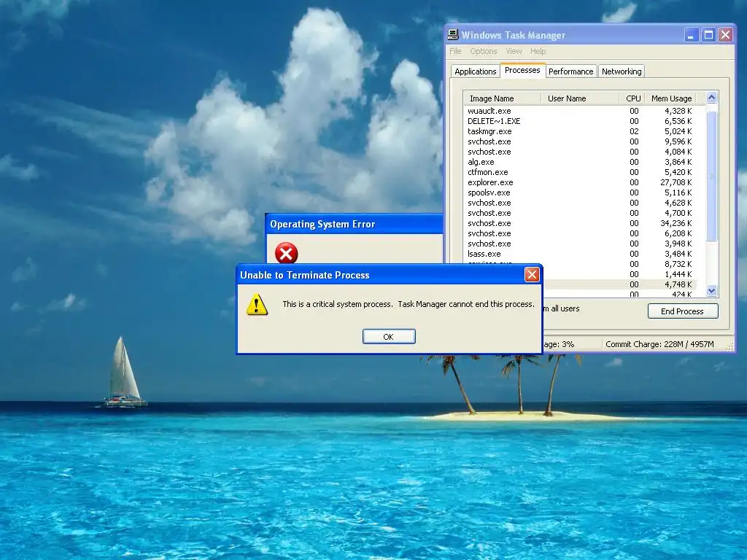Click the Operating System Error title bar
Viewport: 747px width, 560px height.
354,224
